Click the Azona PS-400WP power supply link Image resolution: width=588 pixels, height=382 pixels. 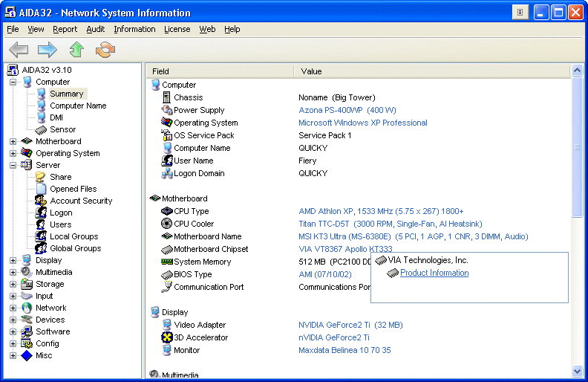[347, 110]
